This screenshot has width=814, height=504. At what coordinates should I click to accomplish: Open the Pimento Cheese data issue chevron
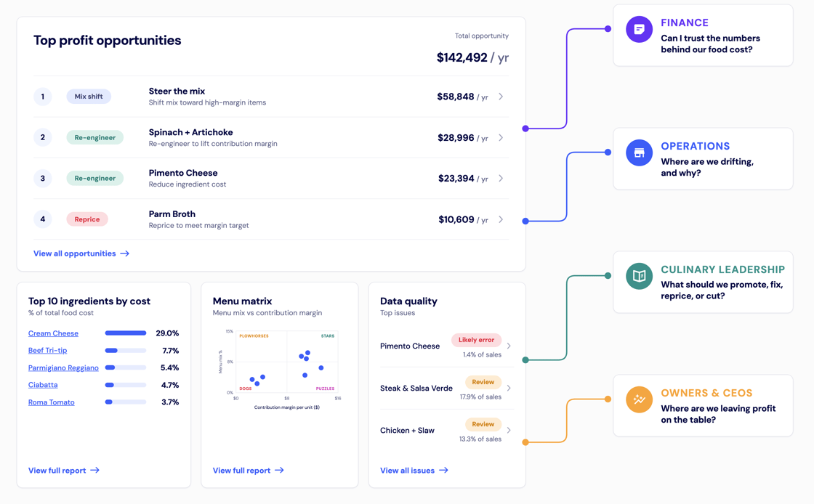(509, 346)
